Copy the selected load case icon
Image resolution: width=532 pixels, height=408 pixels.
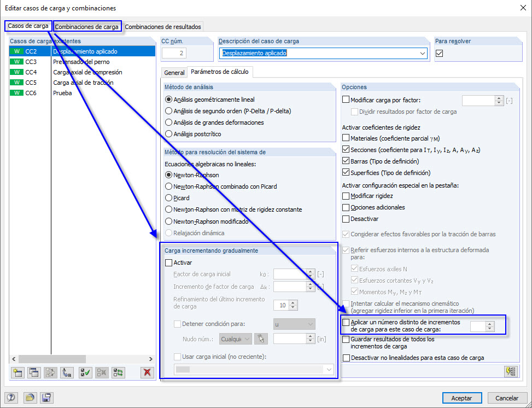click(34, 372)
